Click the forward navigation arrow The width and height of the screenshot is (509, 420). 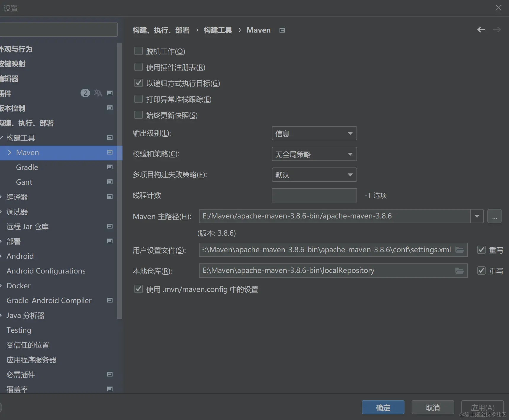coord(497,30)
